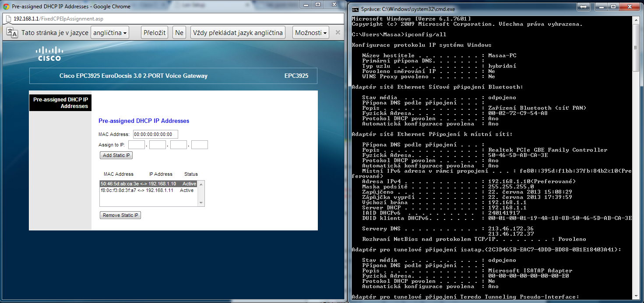Click the Přeložit translate button
Image resolution: width=644 pixels, height=303 pixels.
[155, 33]
